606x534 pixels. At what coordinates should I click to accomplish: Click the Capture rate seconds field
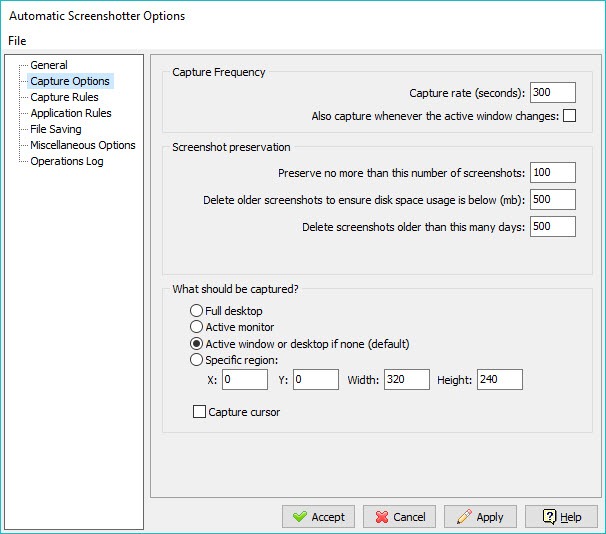point(553,92)
